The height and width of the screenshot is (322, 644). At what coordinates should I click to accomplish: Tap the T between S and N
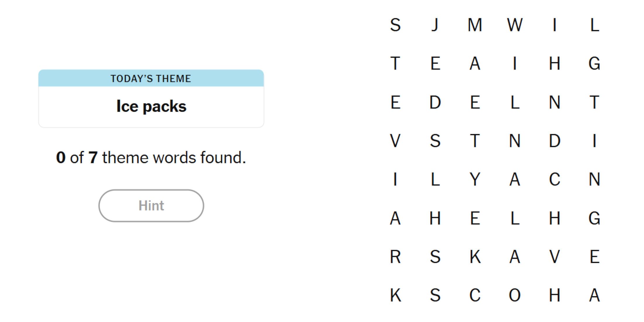tap(475, 141)
